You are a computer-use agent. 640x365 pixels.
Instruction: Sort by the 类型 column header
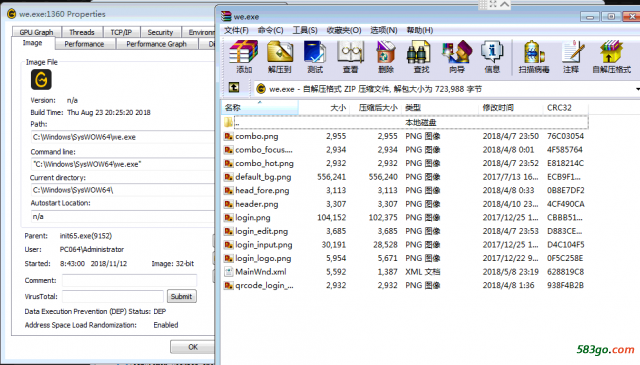(x=440, y=108)
